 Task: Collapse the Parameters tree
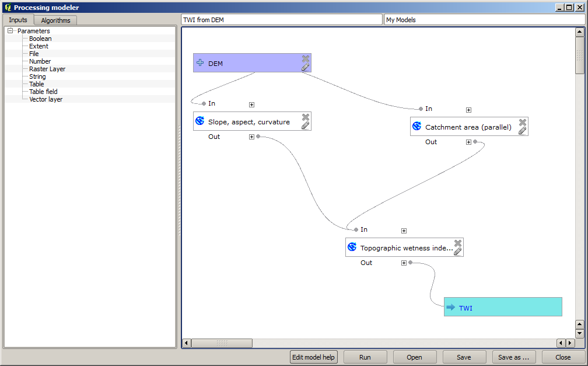(x=10, y=31)
